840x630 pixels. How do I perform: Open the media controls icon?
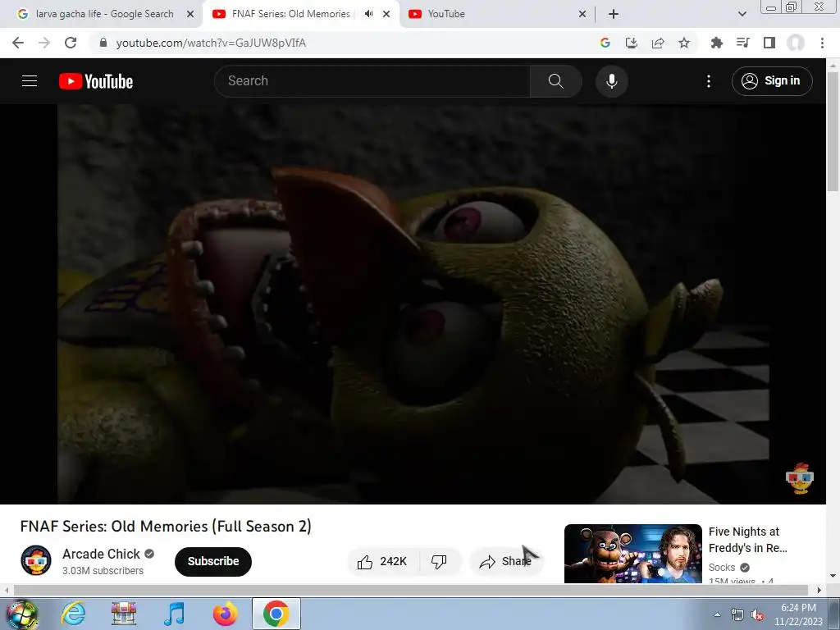point(742,43)
